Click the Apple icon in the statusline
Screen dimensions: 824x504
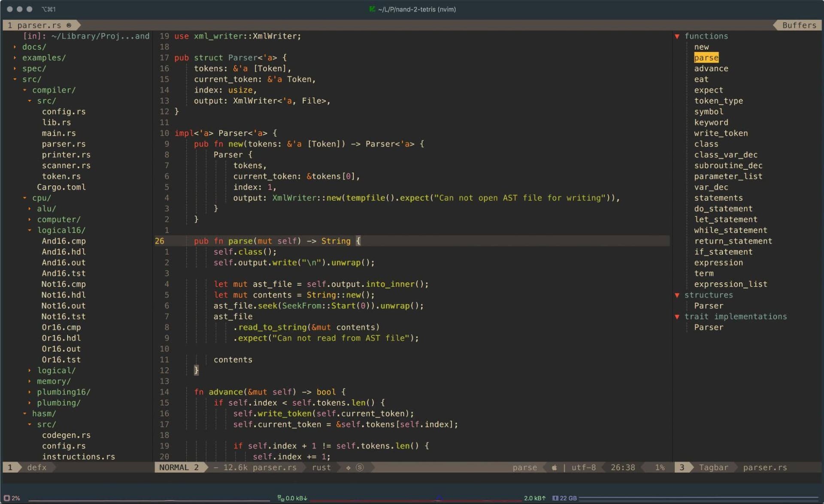[554, 468]
